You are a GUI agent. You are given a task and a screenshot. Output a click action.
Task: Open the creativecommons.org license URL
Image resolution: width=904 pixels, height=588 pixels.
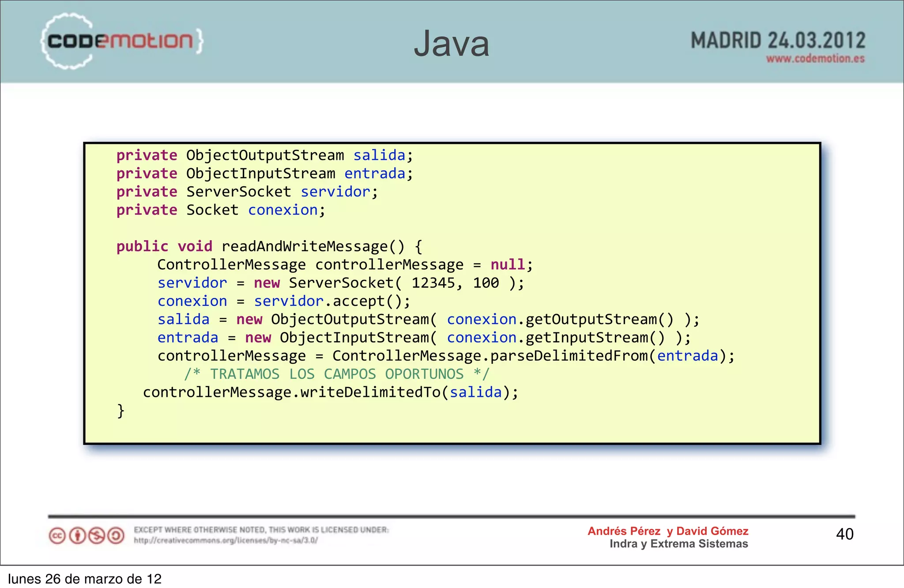226,540
